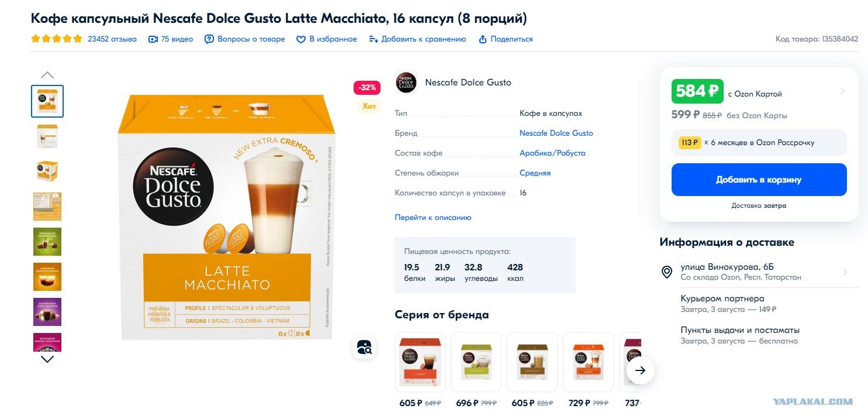Open the similar-image search icon below the product photo

coord(364,347)
